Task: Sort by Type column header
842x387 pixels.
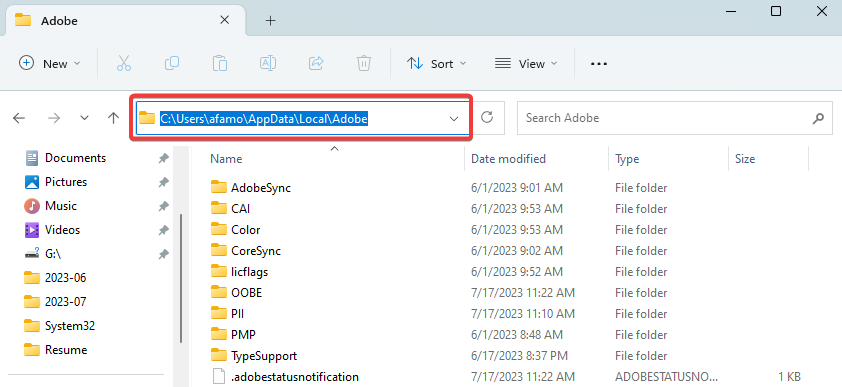Action: click(627, 159)
